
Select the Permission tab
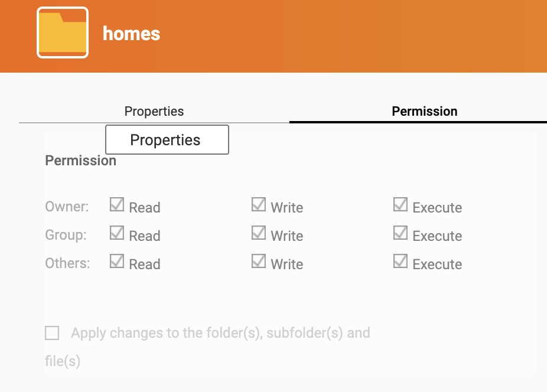pyautogui.click(x=425, y=112)
